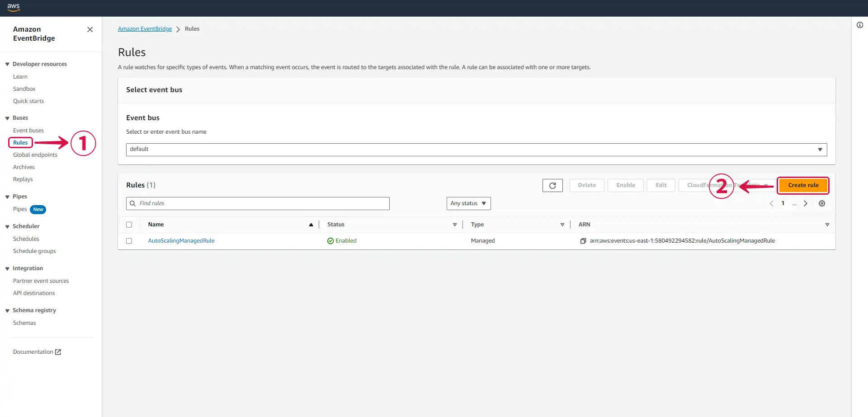Refresh the rules list
868x417 pixels.
pyautogui.click(x=552, y=185)
